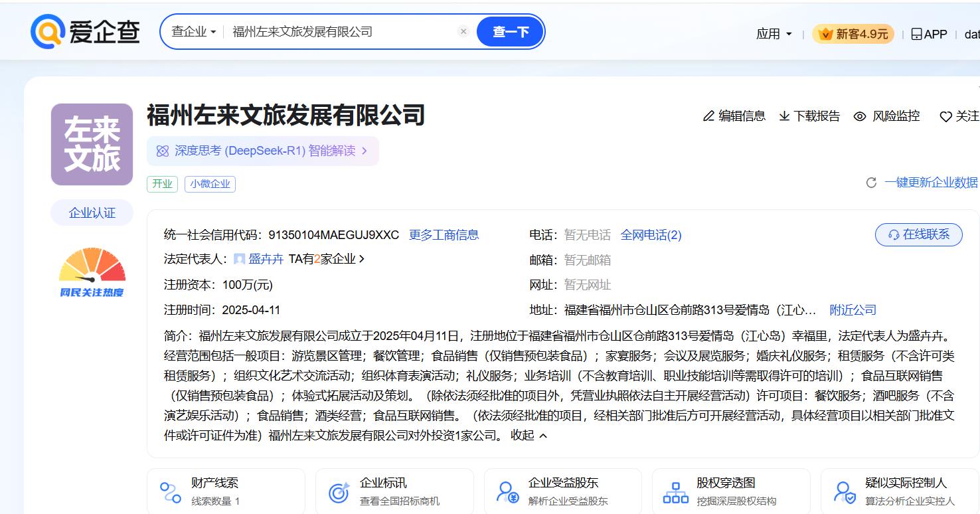Click the 一键更新企业数据 link
This screenshot has width=980, height=514.
click(x=931, y=183)
